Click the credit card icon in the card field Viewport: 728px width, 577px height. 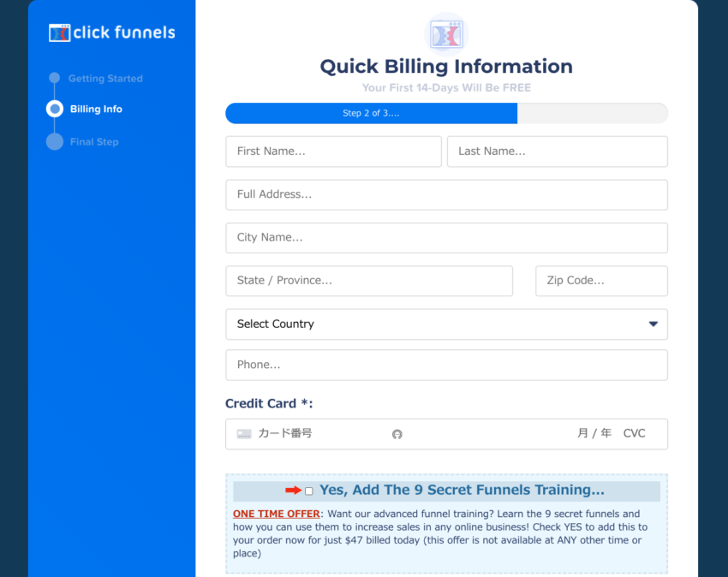pyautogui.click(x=242, y=434)
